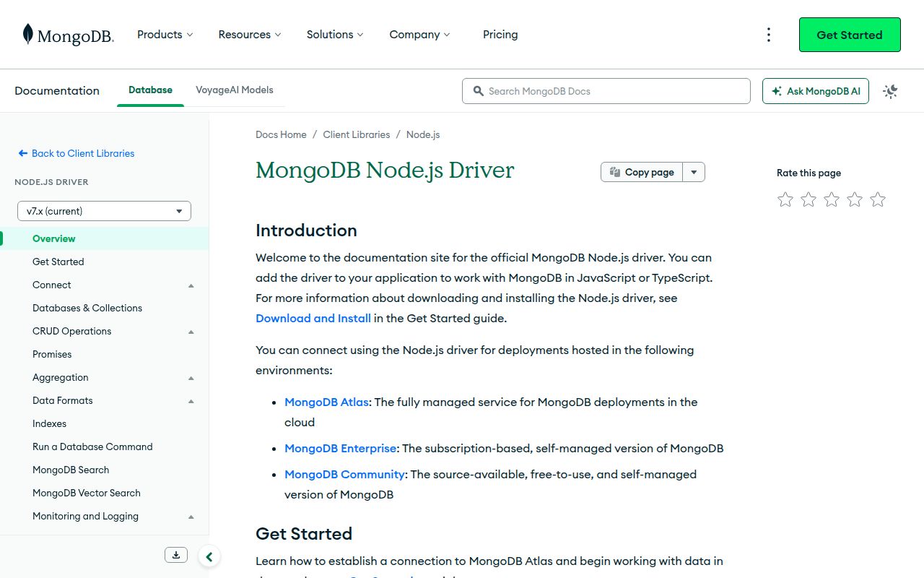Viewport: 924px width, 578px height.
Task: Open the Solutions dropdown menu
Action: point(335,35)
